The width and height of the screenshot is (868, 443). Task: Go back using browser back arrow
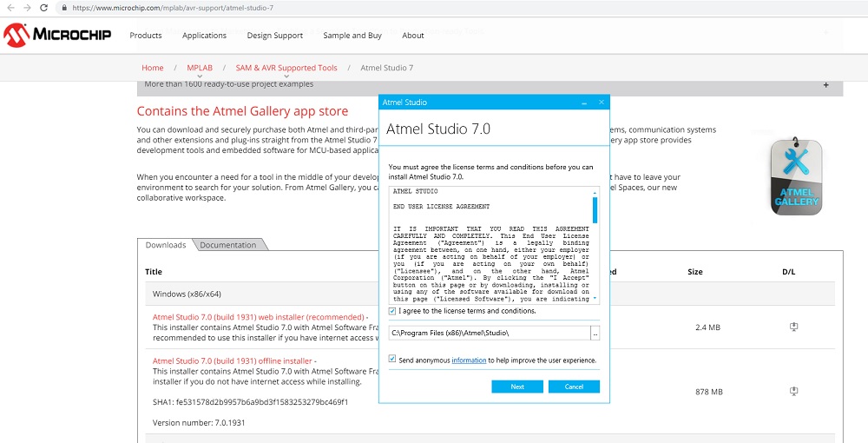[x=10, y=8]
